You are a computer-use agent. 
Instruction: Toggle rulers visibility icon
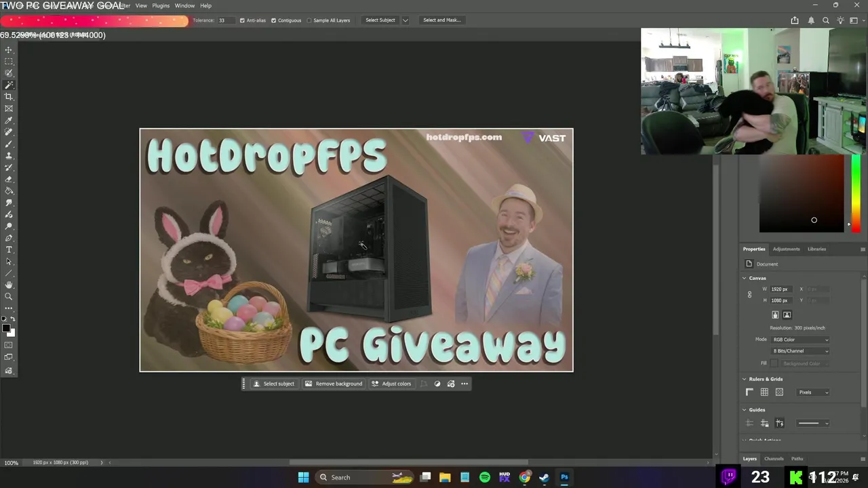point(749,392)
